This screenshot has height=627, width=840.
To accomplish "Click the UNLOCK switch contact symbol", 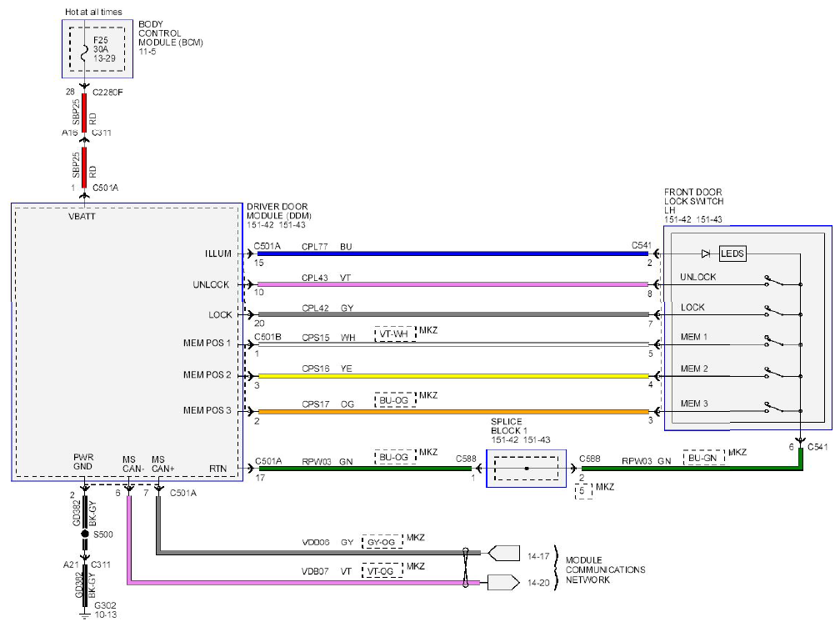I will 775,281.
